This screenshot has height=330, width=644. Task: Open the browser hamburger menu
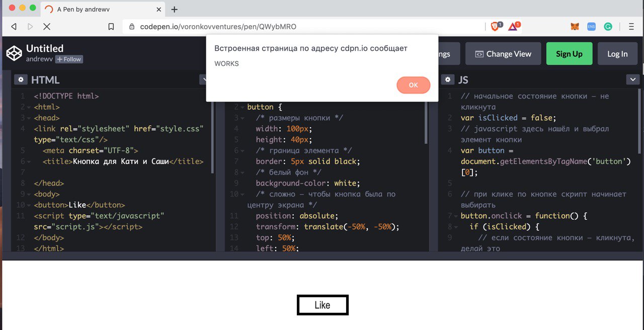tap(631, 27)
